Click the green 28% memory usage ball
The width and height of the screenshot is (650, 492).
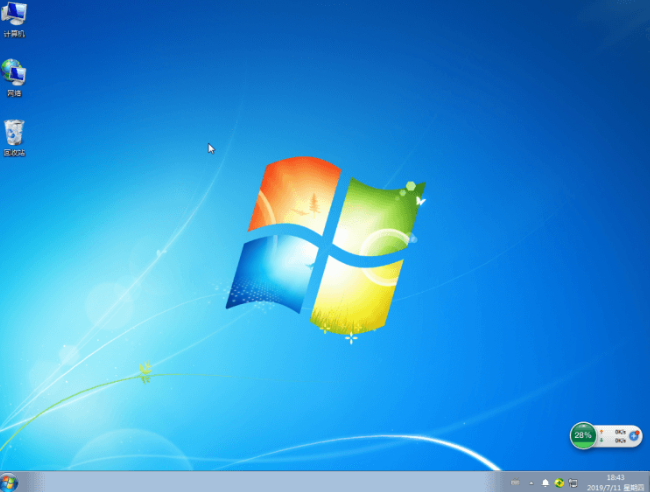click(x=583, y=435)
